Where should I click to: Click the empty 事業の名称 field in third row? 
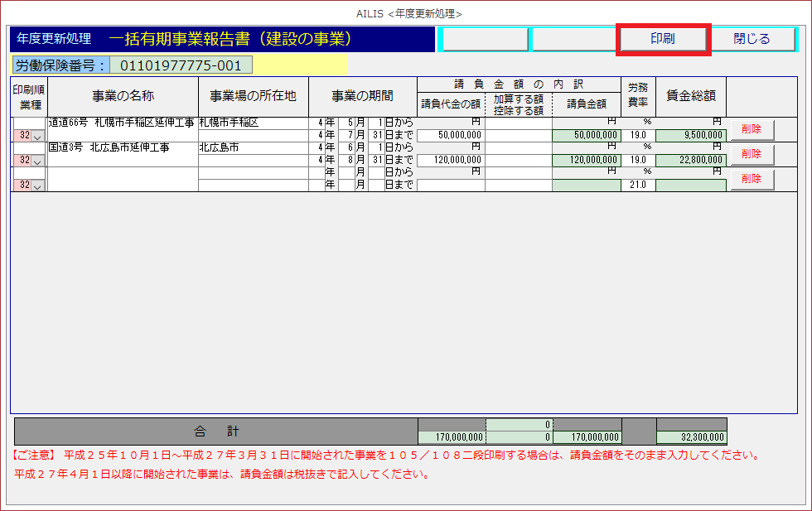123,179
